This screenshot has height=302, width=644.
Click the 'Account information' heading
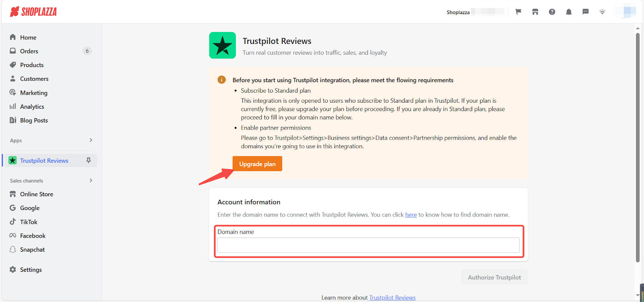coord(249,202)
